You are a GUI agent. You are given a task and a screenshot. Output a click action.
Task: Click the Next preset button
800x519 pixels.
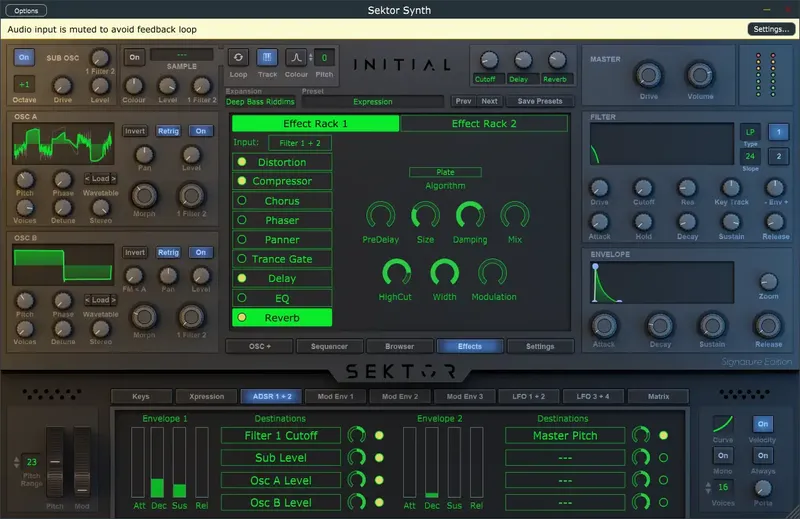(489, 101)
